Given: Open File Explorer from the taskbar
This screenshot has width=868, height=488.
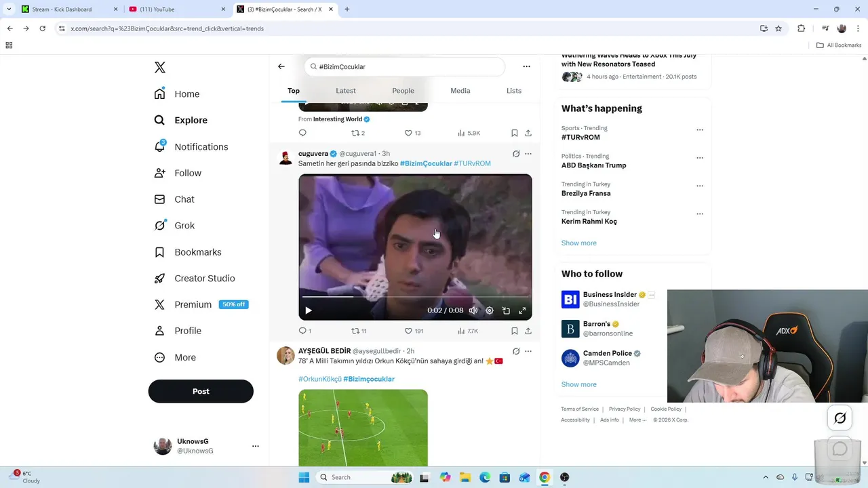Looking at the screenshot, I should point(465,477).
